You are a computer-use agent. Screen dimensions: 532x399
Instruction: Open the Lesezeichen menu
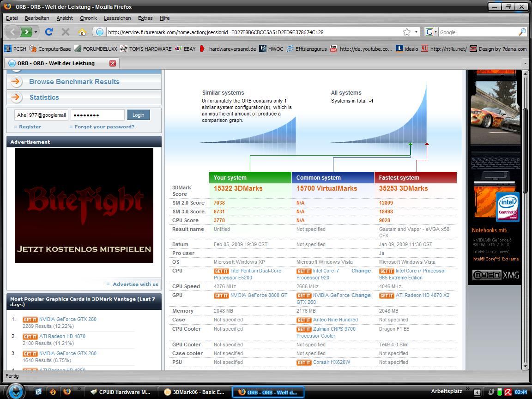(x=117, y=18)
